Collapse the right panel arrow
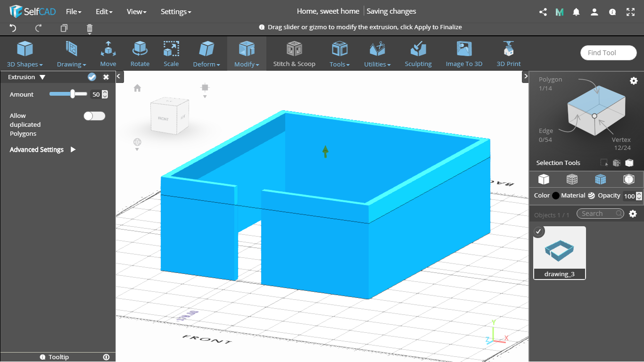 pyautogui.click(x=526, y=76)
